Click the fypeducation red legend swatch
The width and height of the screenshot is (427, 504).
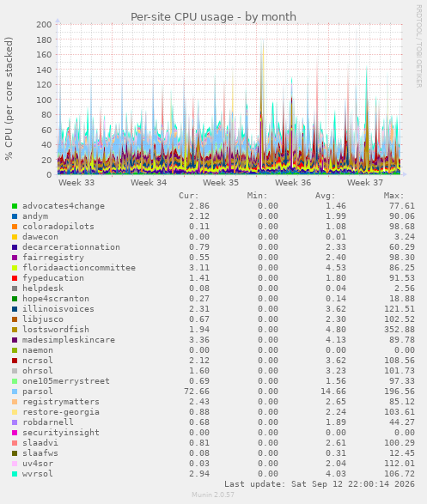(x=15, y=278)
